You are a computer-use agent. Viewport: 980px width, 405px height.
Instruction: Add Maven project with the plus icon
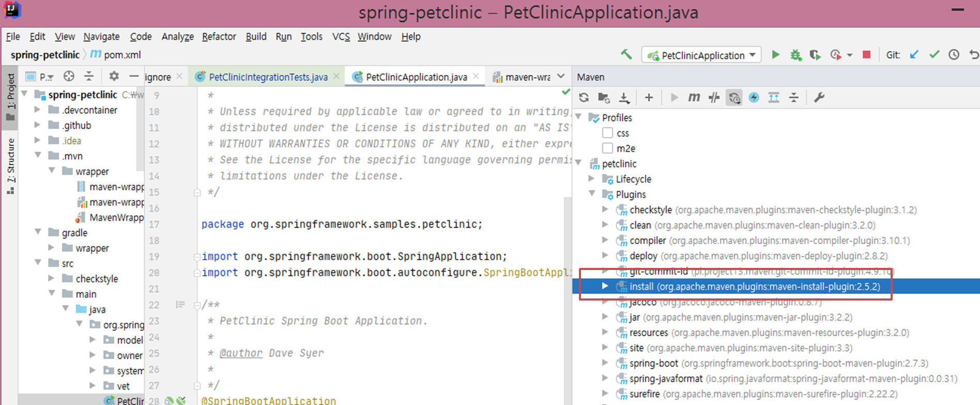(x=649, y=97)
